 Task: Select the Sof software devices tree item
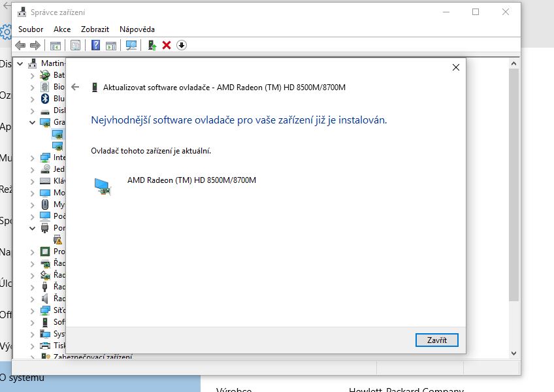coord(59,322)
